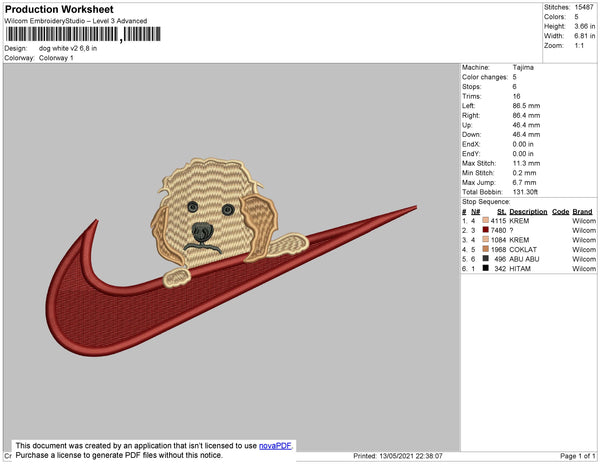Image resolution: width=600 pixels, height=464 pixels.
Task: Click the 'Up:' label
Action: 467,125
